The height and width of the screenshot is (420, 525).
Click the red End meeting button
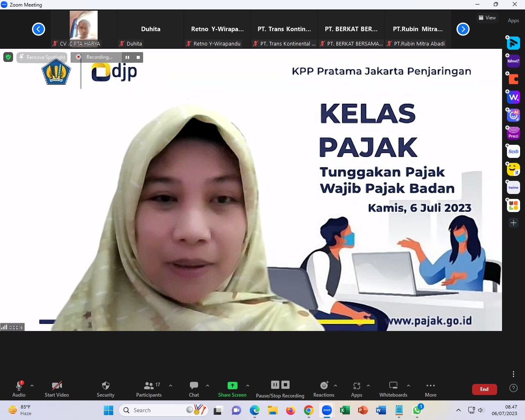pyautogui.click(x=484, y=389)
